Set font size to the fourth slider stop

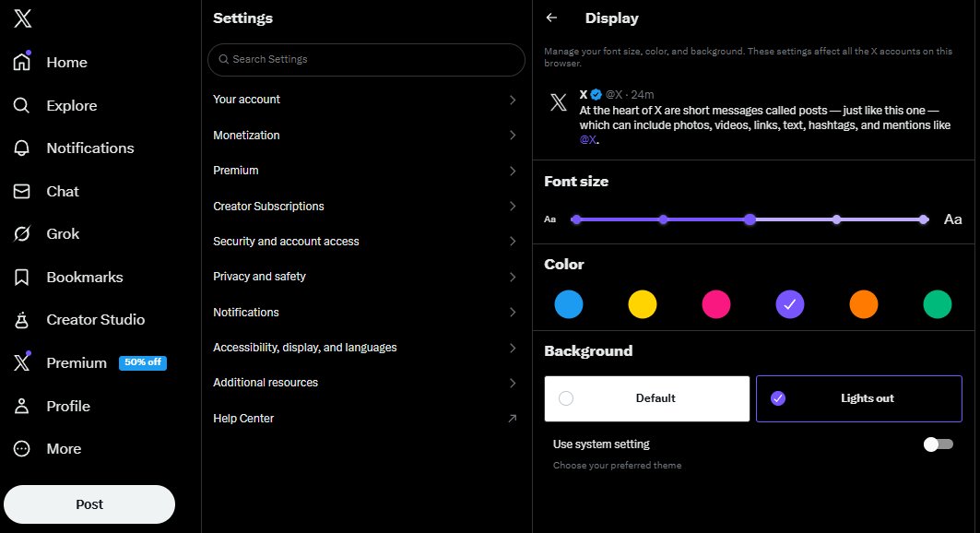(837, 219)
